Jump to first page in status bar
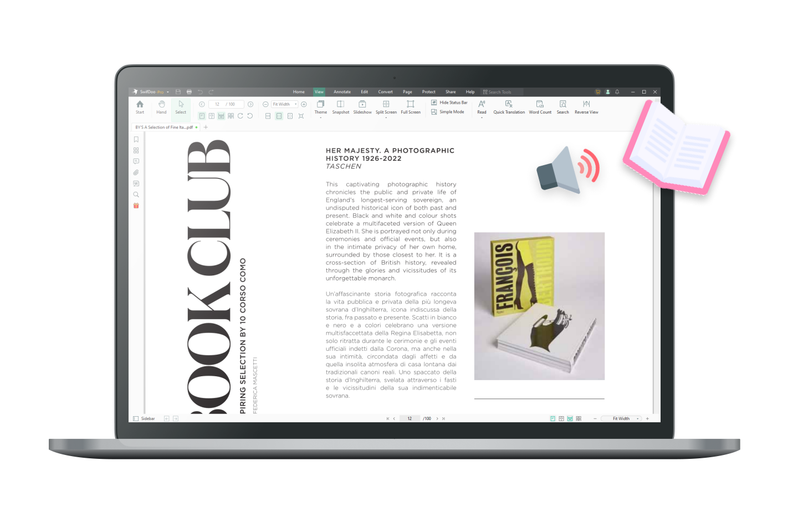 tap(387, 419)
